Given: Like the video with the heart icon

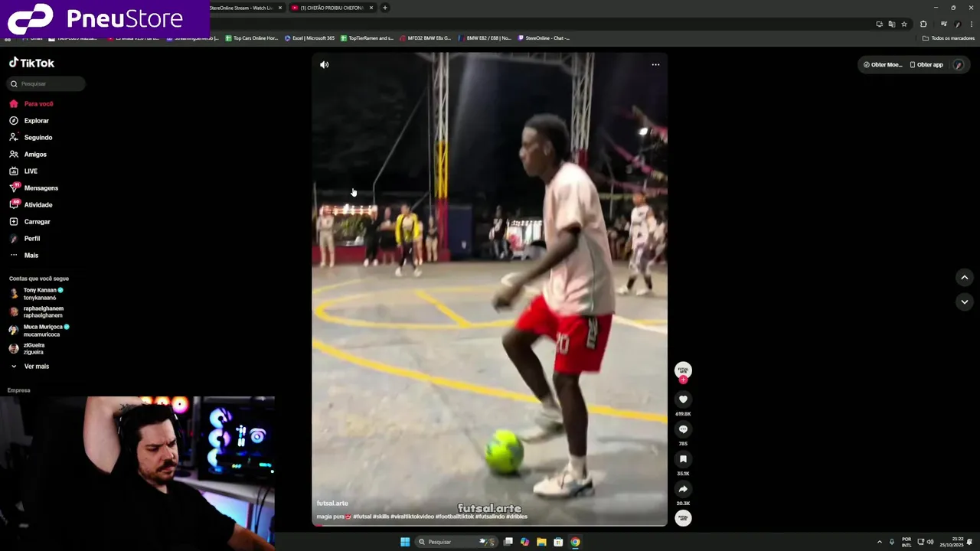Looking at the screenshot, I should (683, 399).
